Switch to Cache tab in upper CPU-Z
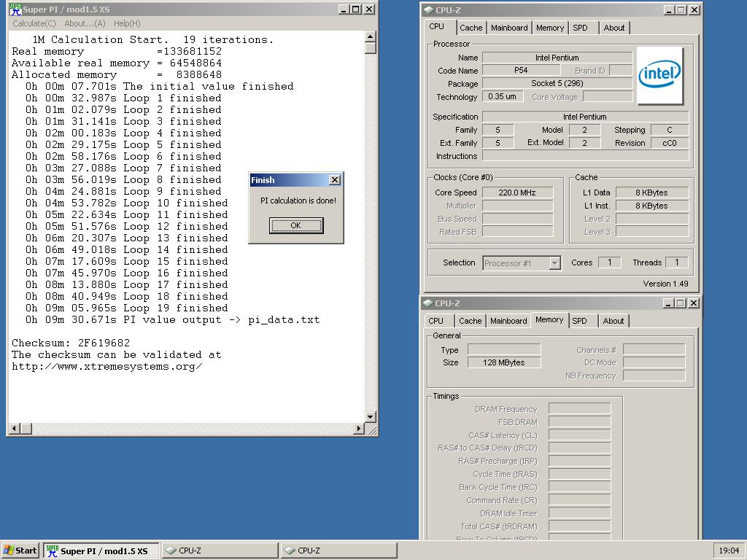This screenshot has height=560, width=747. [x=471, y=28]
